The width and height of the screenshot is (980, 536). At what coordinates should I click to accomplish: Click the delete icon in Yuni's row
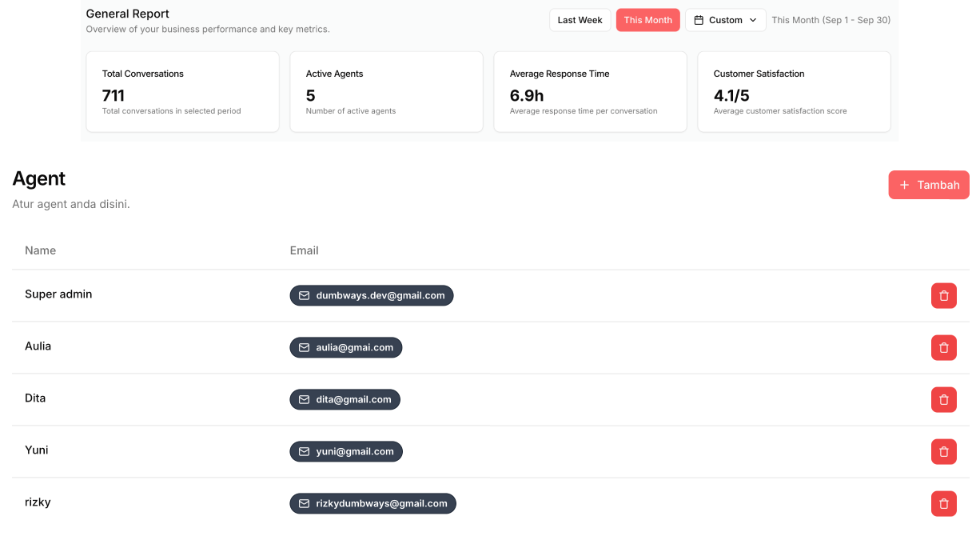tap(944, 451)
